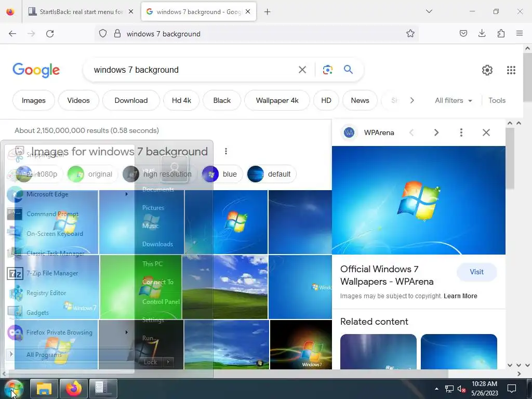Bookmark this page with the star icon

pos(410,34)
